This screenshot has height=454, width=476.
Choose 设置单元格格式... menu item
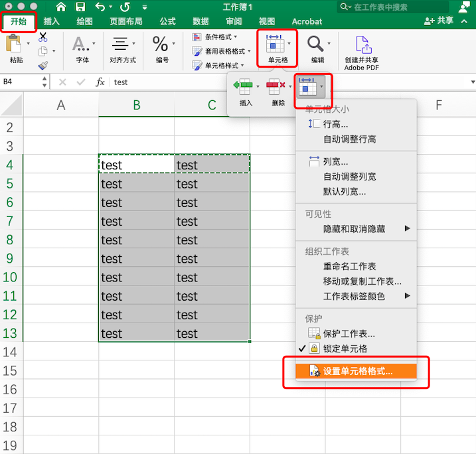pyautogui.click(x=356, y=371)
